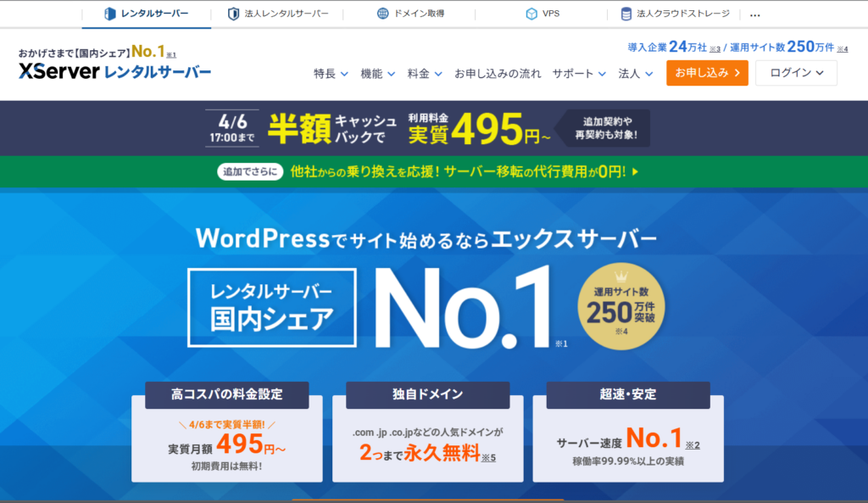This screenshot has width=868, height=503.
Task: Go to お申し込みの流れ page
Action: (498, 74)
